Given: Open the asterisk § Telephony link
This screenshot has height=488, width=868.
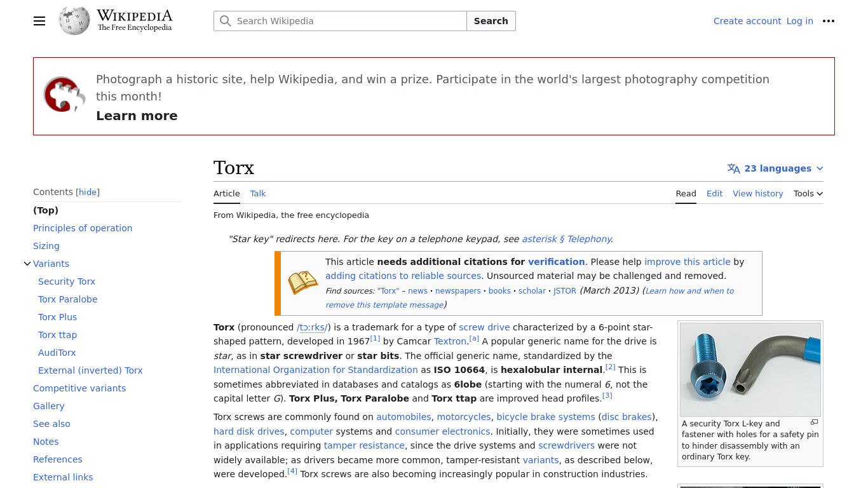Looking at the screenshot, I should click(567, 239).
